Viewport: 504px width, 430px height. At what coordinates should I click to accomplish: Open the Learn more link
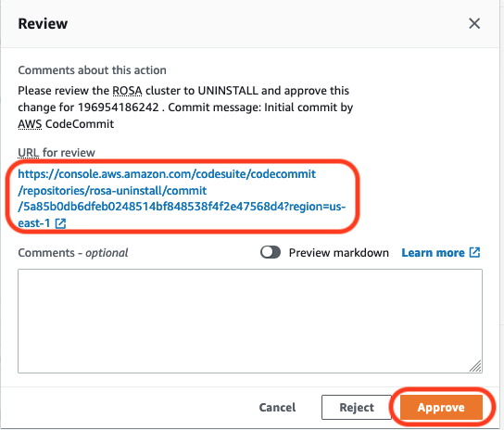[433, 253]
